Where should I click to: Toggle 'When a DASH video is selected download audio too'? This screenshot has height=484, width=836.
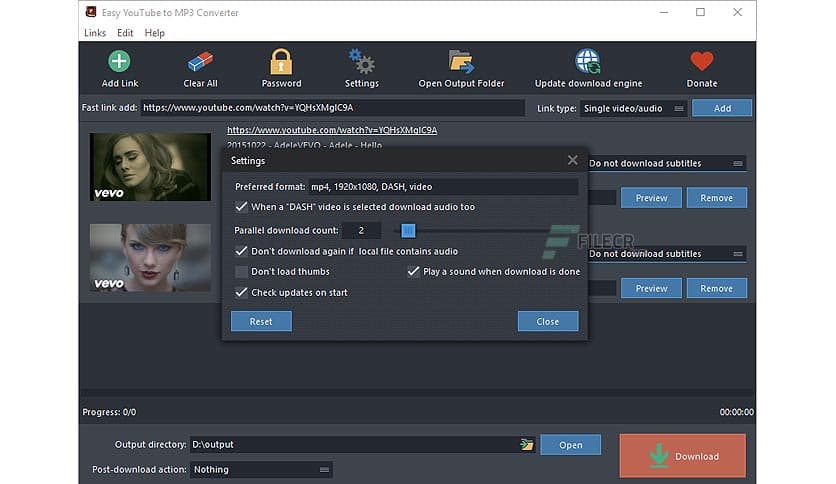[x=242, y=207]
